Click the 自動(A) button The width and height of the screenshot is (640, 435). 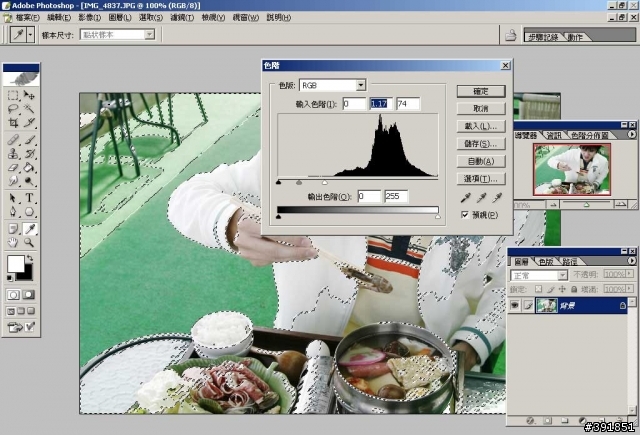coord(481,161)
